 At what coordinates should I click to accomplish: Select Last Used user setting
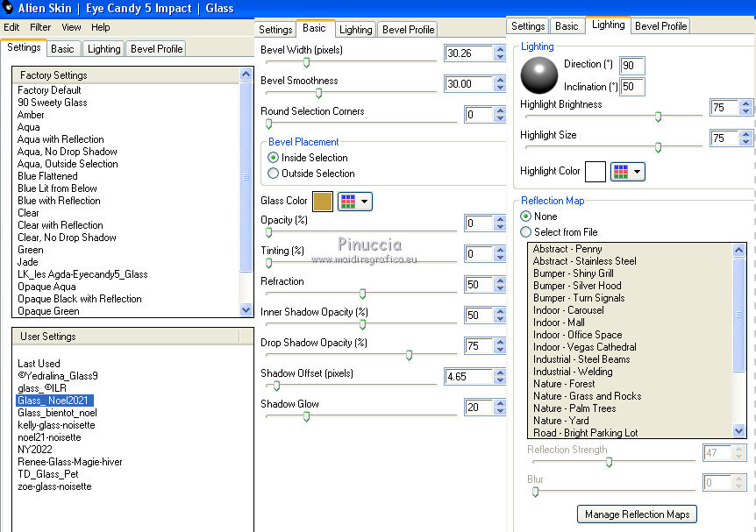(x=39, y=364)
